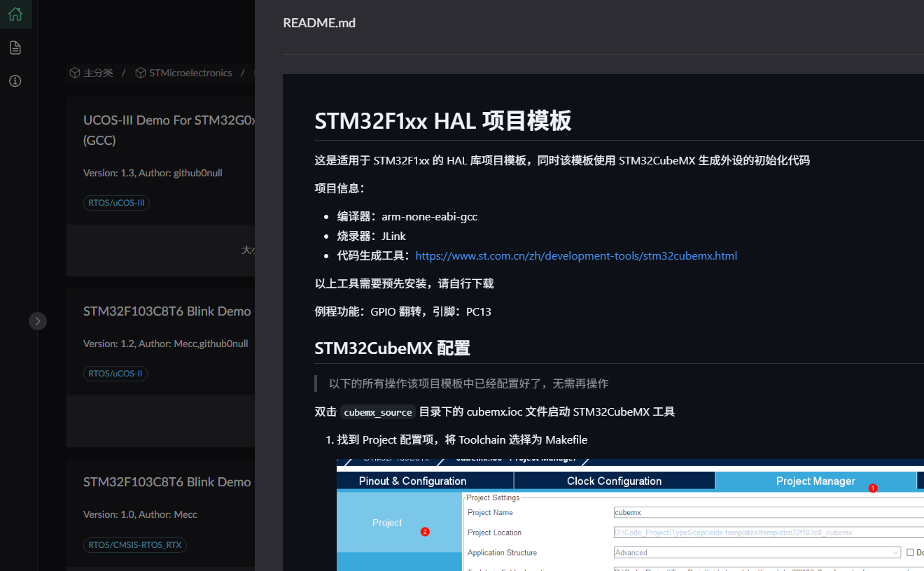Click the STMicroelectronics breadcrumb

[x=190, y=73]
